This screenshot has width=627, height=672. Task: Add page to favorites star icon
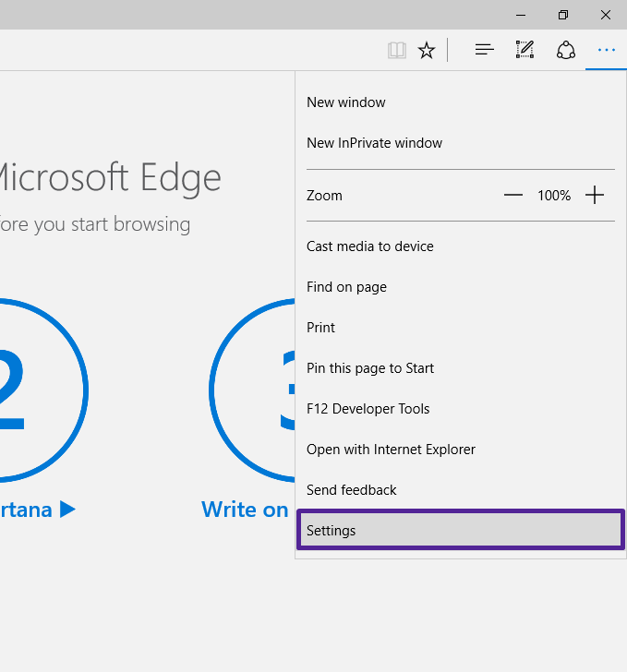click(x=427, y=50)
